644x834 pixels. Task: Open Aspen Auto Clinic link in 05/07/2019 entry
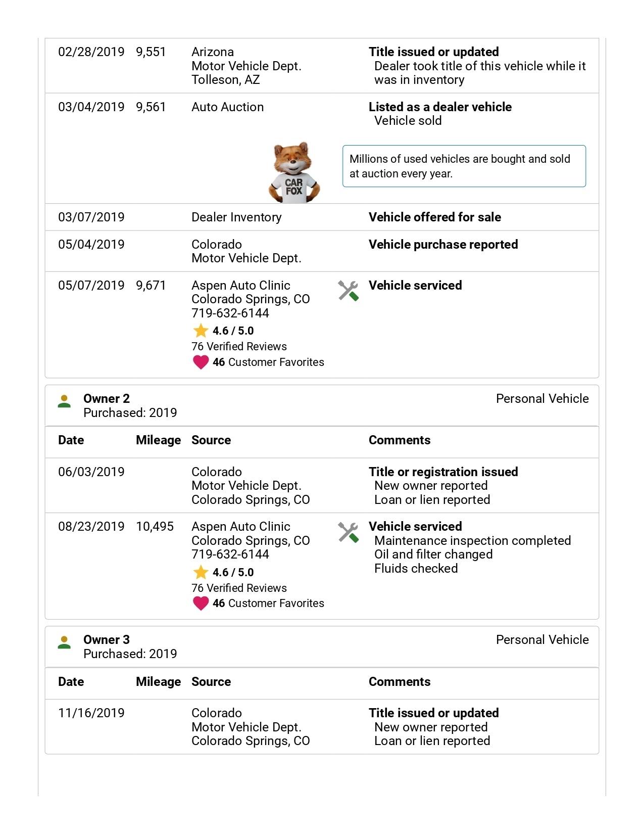(x=240, y=286)
